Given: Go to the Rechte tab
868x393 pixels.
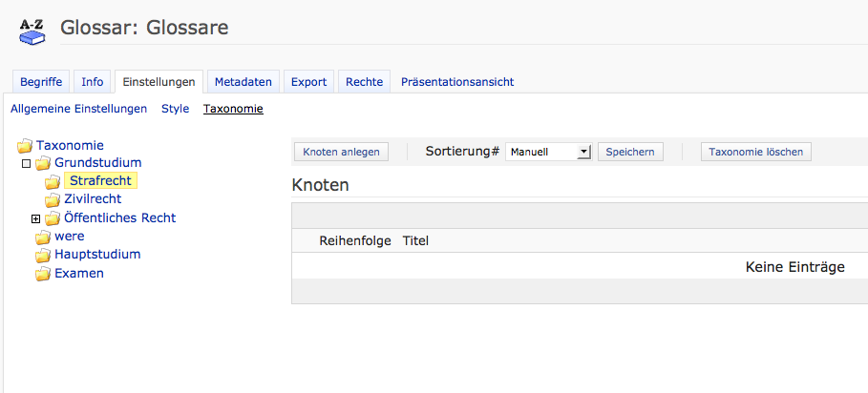Looking at the screenshot, I should 364,82.
